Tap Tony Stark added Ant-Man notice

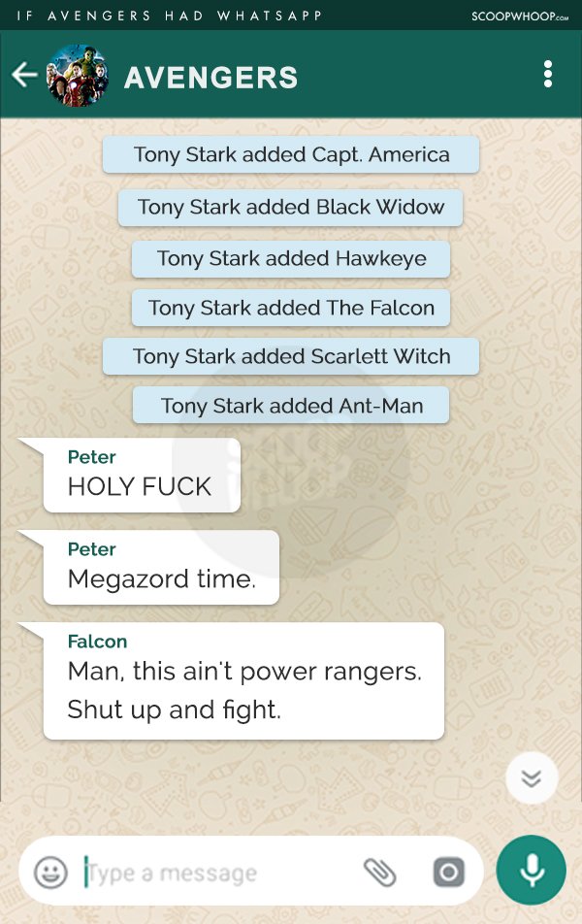coord(291,406)
